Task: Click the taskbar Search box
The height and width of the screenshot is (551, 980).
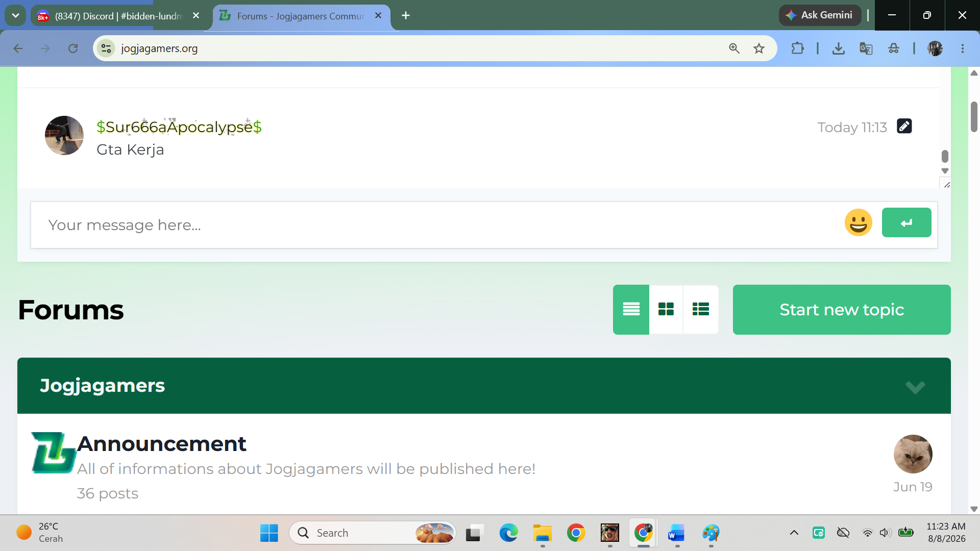Action: [373, 533]
